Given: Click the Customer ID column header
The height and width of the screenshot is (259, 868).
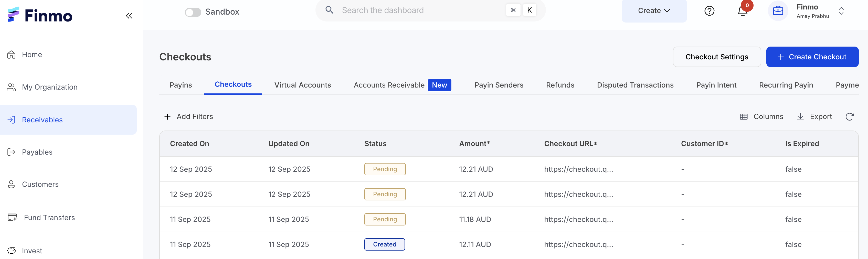Looking at the screenshot, I should tap(704, 144).
